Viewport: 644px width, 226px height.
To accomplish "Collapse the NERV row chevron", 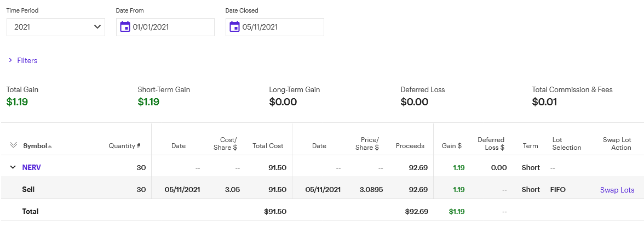I will click(x=13, y=167).
